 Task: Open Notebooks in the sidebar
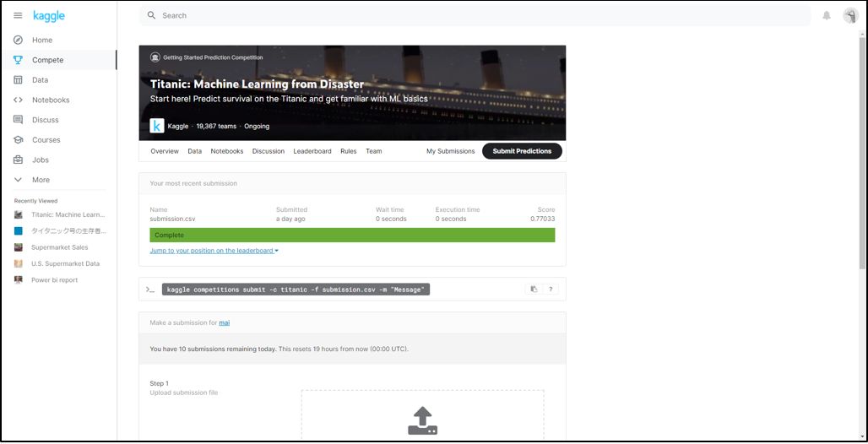[51, 100]
